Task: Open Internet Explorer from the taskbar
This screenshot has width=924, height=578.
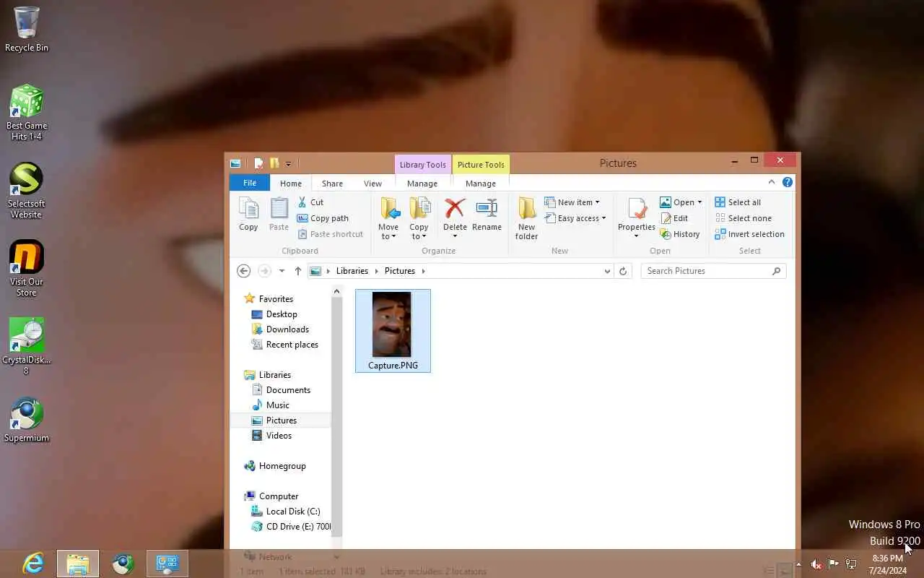Action: pos(33,564)
